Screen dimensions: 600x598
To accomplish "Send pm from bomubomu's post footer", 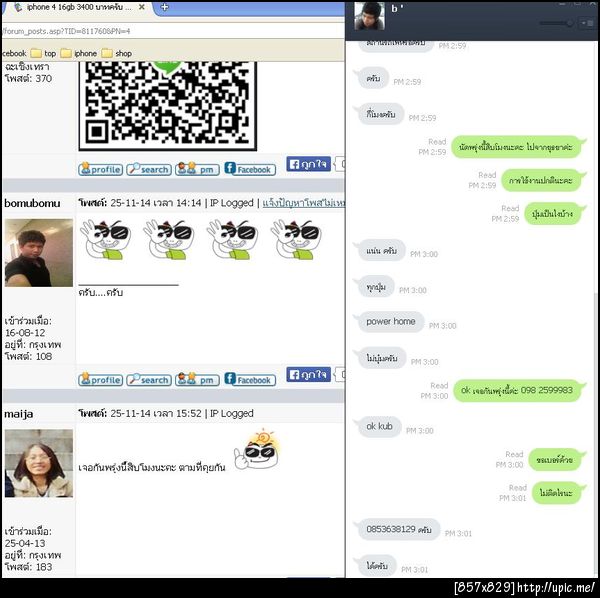I will click(197, 380).
